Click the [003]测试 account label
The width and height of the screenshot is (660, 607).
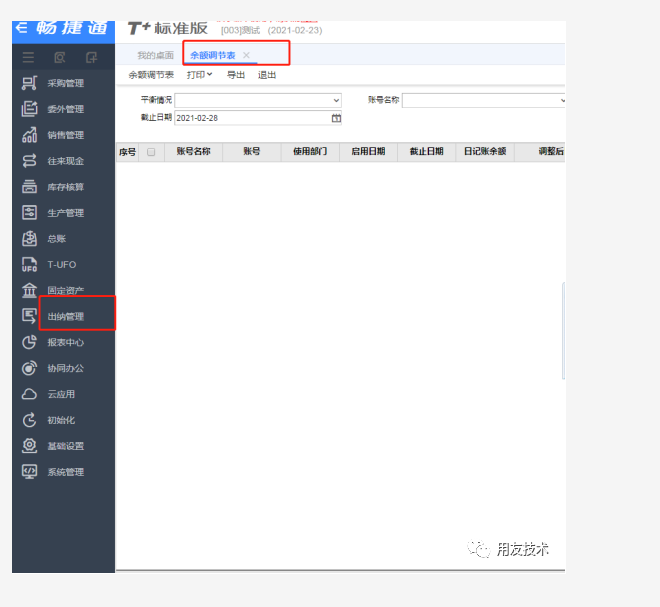click(241, 30)
